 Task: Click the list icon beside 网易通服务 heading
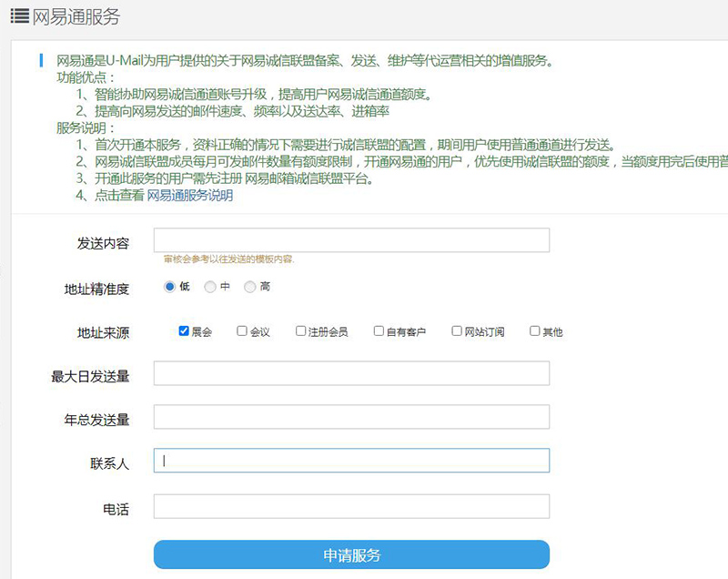coord(18,16)
